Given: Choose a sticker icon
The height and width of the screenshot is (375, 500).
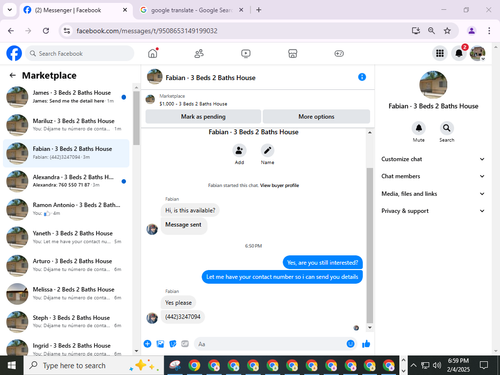Looking at the screenshot, I should (x=173, y=344).
